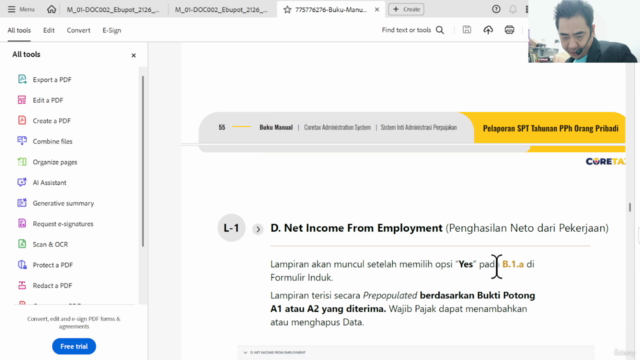Close the Buku-Manual tab
Viewport: 640px width, 360px height.
(x=377, y=9)
